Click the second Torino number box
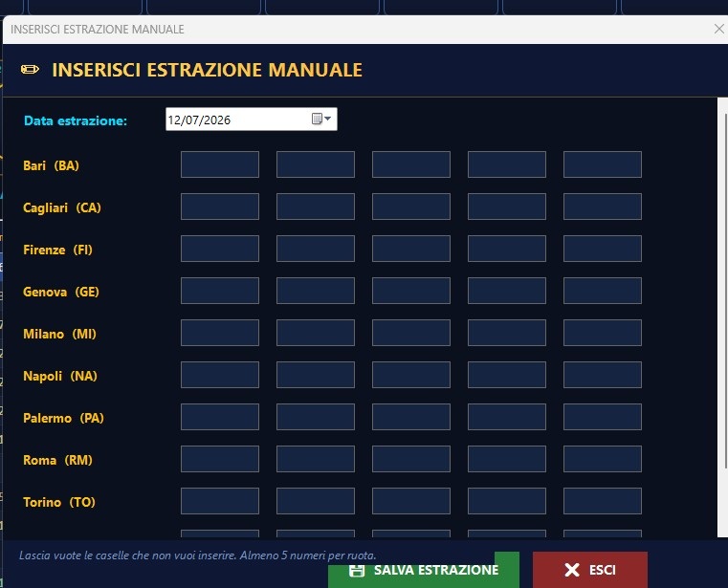728x588 pixels. coord(316,501)
